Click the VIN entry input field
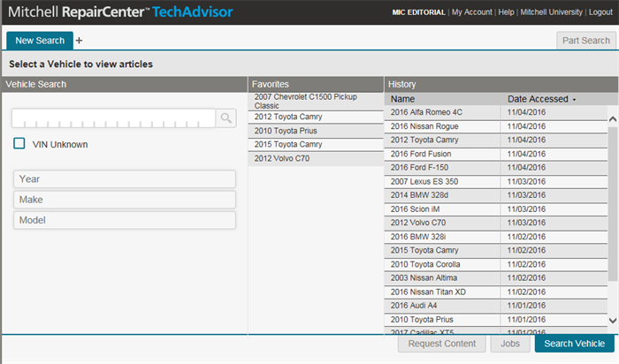Image resolution: width=619 pixels, height=364 pixels. click(x=114, y=118)
